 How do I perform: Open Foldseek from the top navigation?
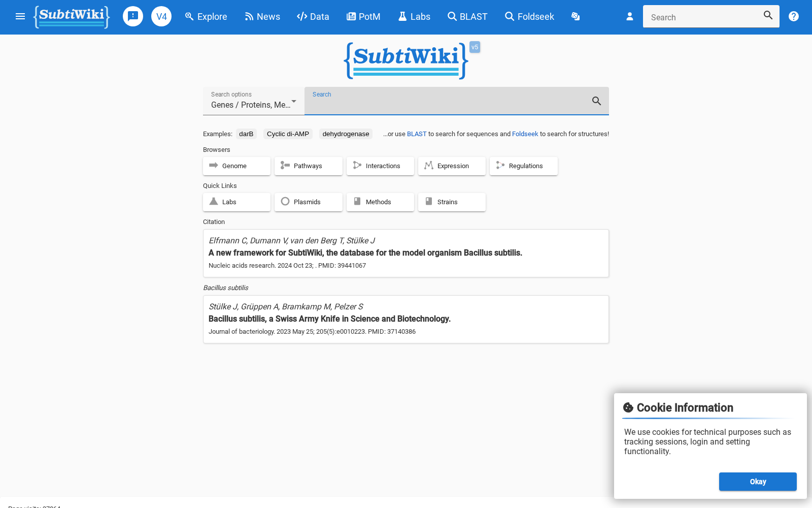pos(529,17)
